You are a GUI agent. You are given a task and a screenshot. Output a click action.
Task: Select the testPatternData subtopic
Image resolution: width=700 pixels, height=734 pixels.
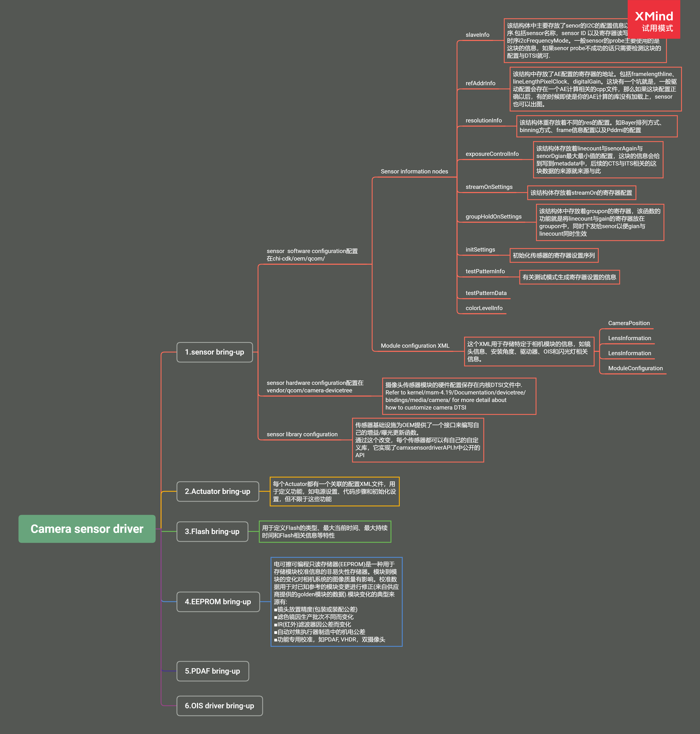486,293
